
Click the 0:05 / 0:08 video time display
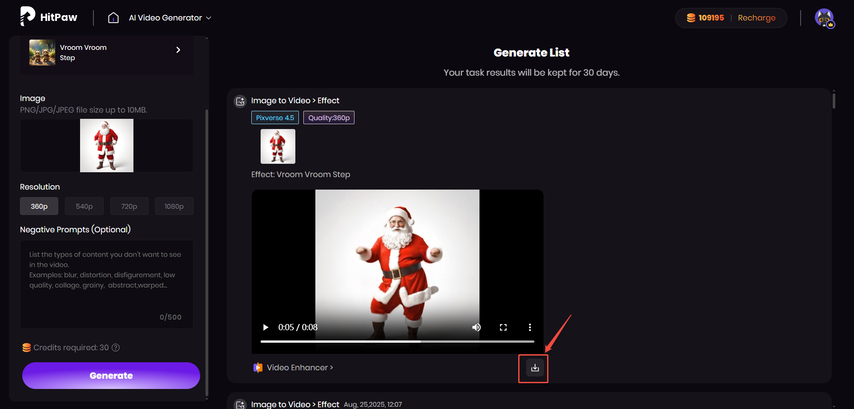pyautogui.click(x=298, y=327)
